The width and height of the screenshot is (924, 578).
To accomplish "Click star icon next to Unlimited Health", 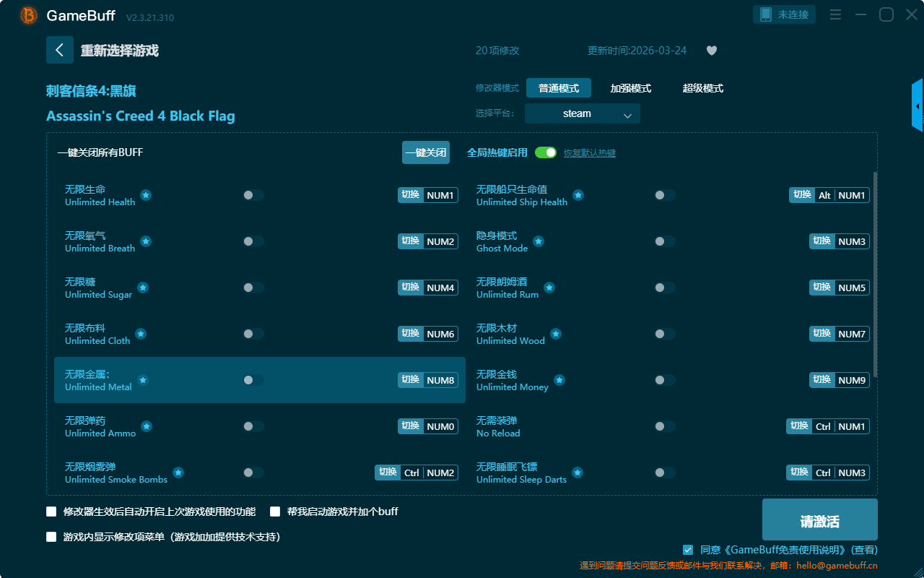I will click(x=146, y=195).
